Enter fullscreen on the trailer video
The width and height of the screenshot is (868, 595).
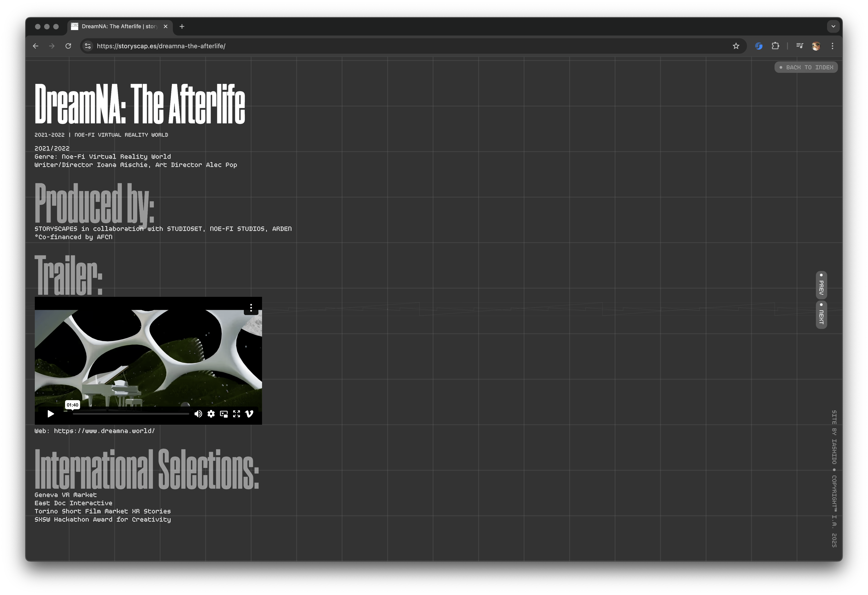pyautogui.click(x=236, y=414)
